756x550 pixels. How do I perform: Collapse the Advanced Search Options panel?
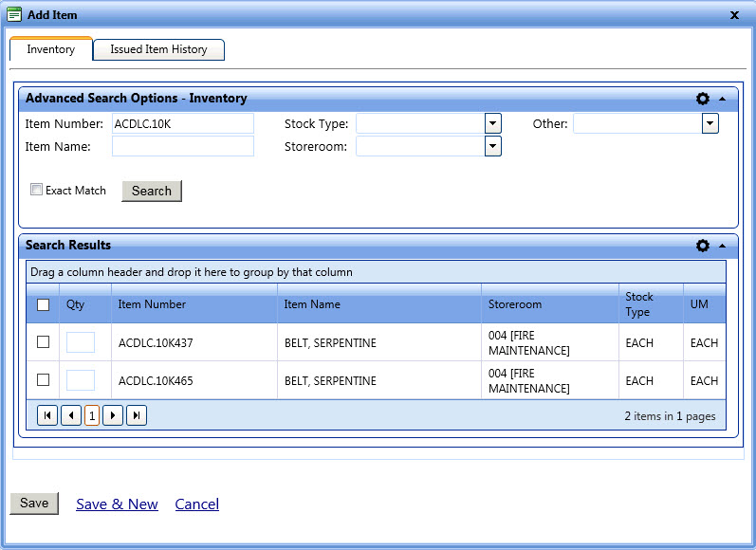click(x=722, y=99)
